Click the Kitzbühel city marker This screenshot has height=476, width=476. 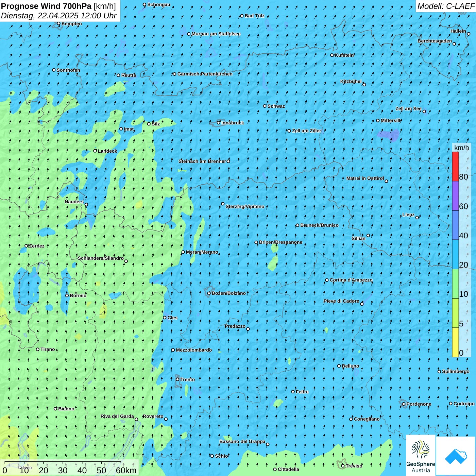tap(364, 84)
